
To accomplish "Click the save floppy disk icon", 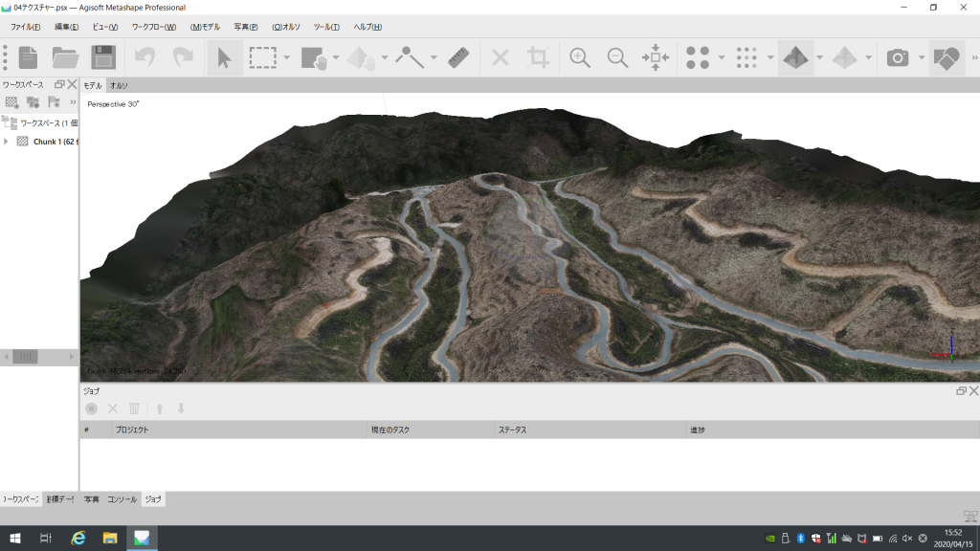I will [103, 58].
